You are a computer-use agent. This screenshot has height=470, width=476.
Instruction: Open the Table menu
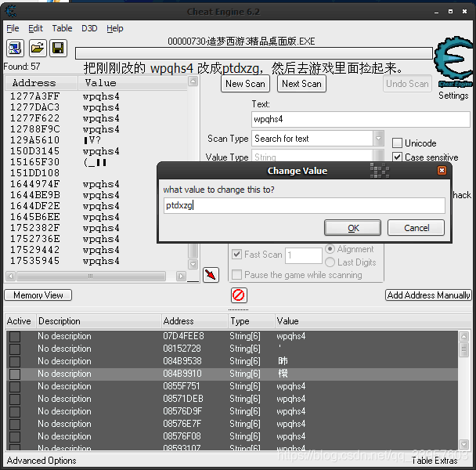62,28
